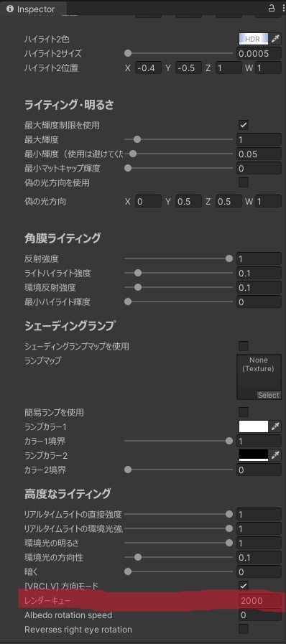
Task: Use eyedropper for ランプカラー2
Action: click(275, 455)
